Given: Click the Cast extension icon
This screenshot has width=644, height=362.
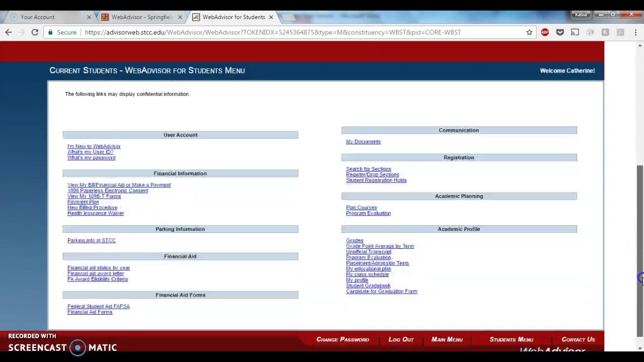Looking at the screenshot, I should coord(575,32).
